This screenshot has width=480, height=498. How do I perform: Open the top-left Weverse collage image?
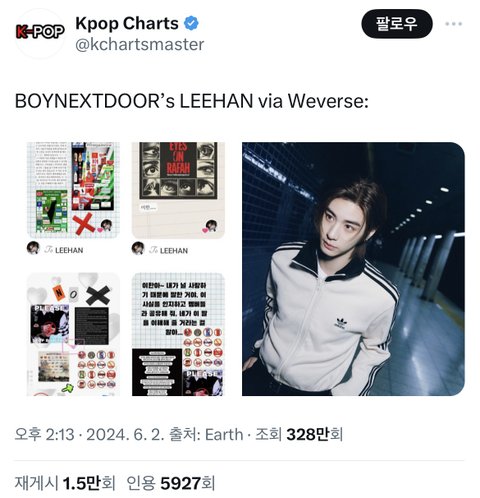point(73,190)
